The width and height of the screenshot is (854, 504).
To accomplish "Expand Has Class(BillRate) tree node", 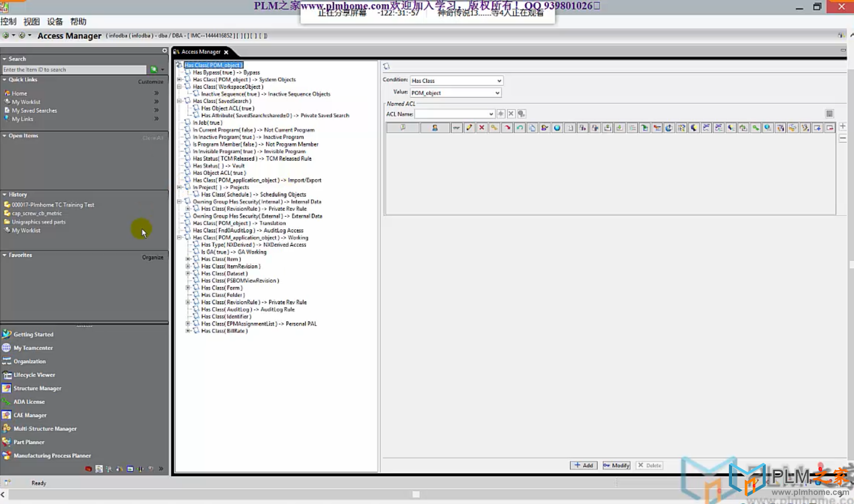I will 188,331.
